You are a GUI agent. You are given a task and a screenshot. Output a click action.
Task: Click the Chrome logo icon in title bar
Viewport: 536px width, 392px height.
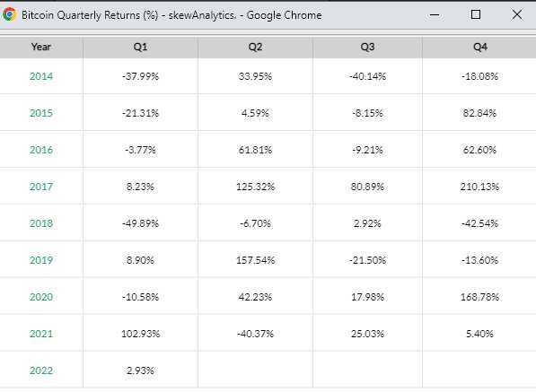tap(9, 14)
